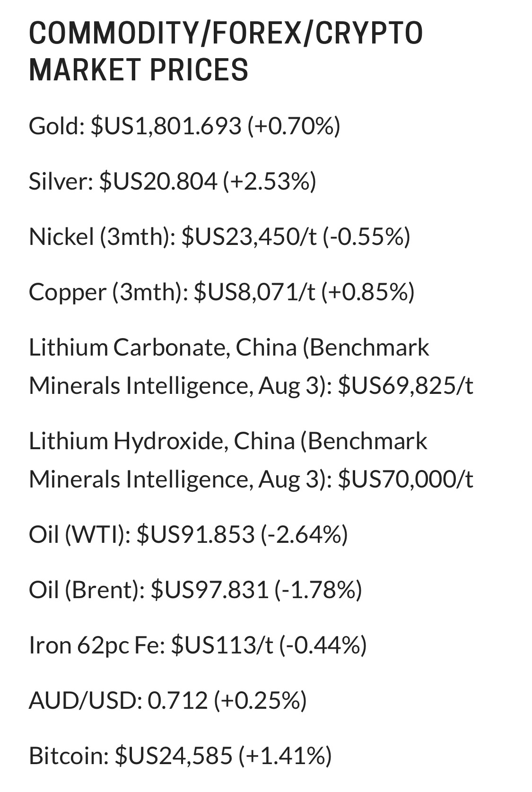Click the Bitcoin +1.41% change figure

tap(286, 755)
